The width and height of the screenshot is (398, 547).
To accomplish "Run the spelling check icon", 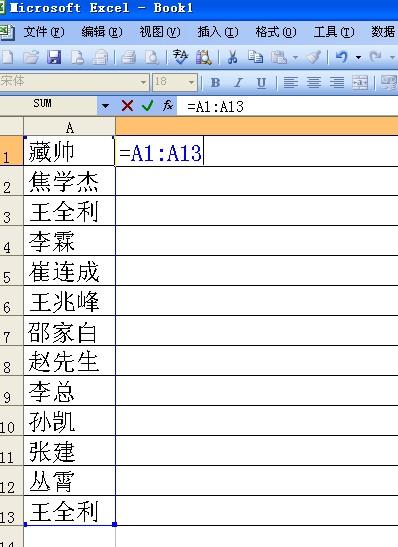I will point(180,57).
